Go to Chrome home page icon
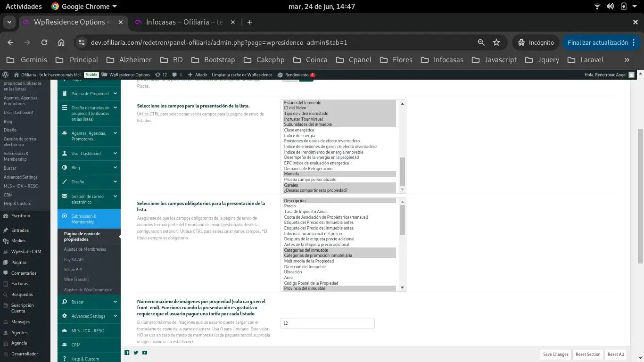 click(61, 42)
